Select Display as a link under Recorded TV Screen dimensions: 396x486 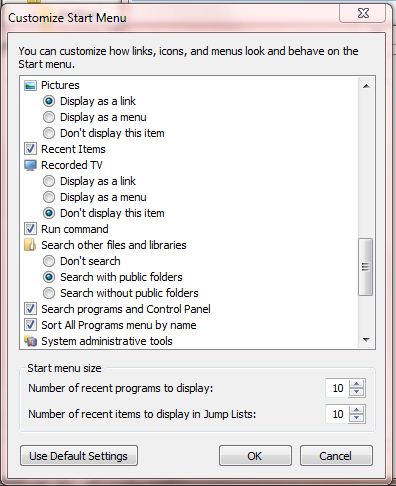point(49,181)
